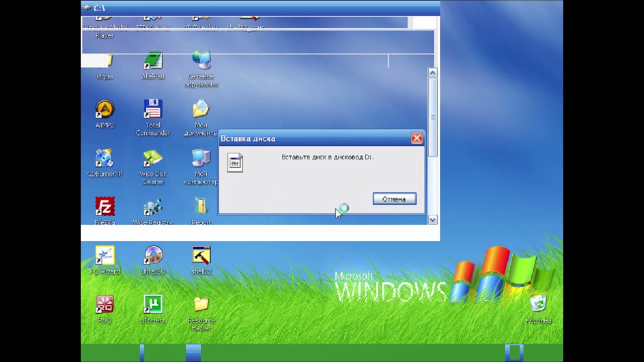Select the Report archive icon
This screenshot has width=644, height=362.
pyautogui.click(x=201, y=207)
